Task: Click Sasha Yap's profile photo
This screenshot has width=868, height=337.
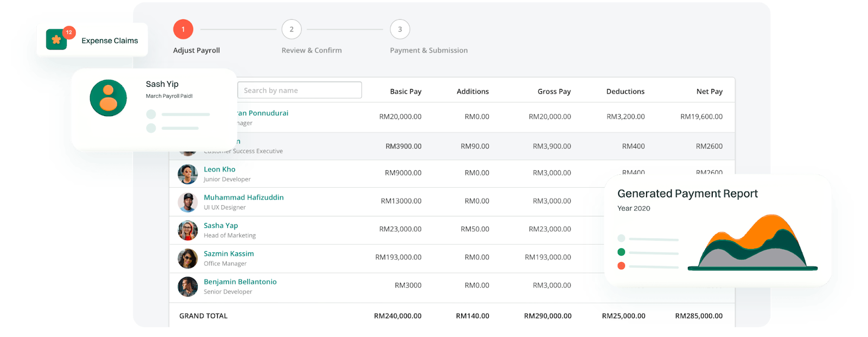Action: (188, 231)
